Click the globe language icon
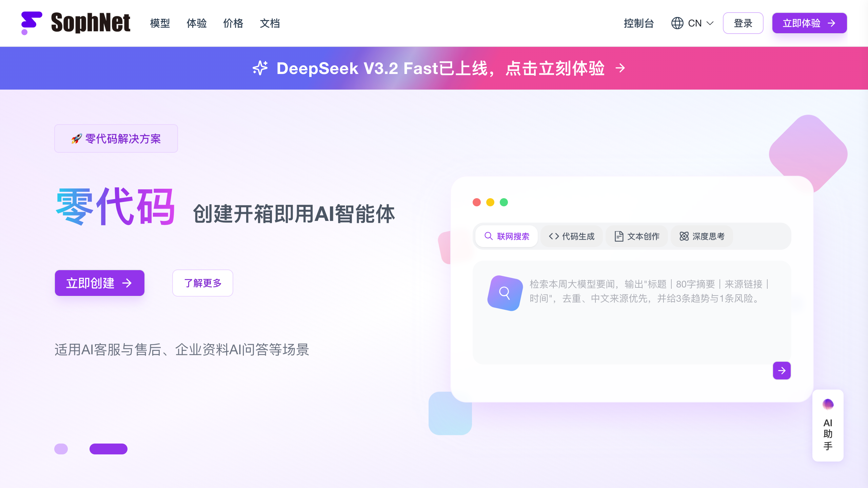 (677, 23)
